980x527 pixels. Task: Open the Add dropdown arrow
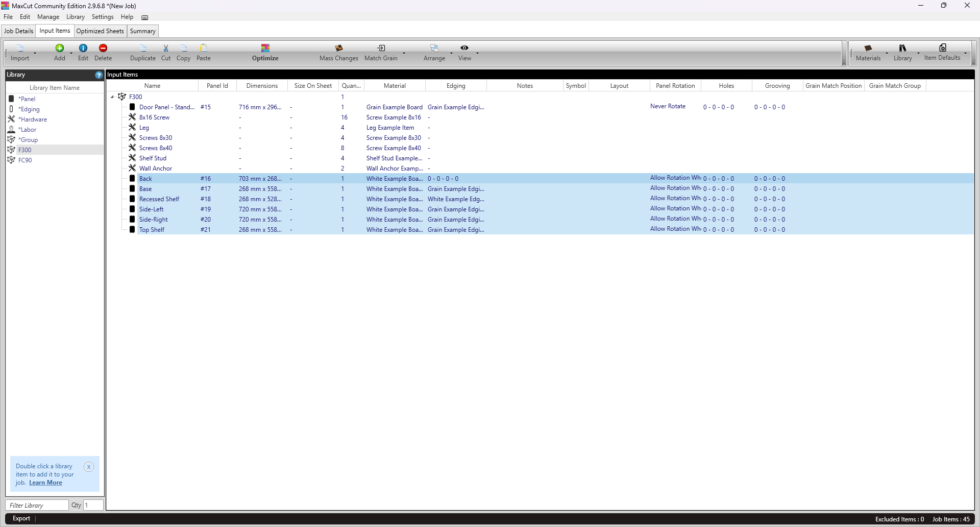pos(71,53)
